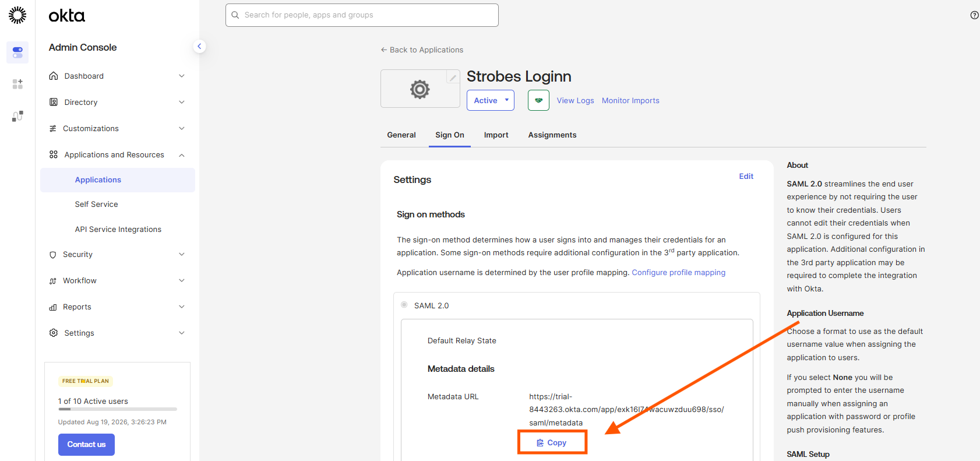The height and width of the screenshot is (461, 980).
Task: Open the integrations icon in left rail
Action: click(17, 116)
